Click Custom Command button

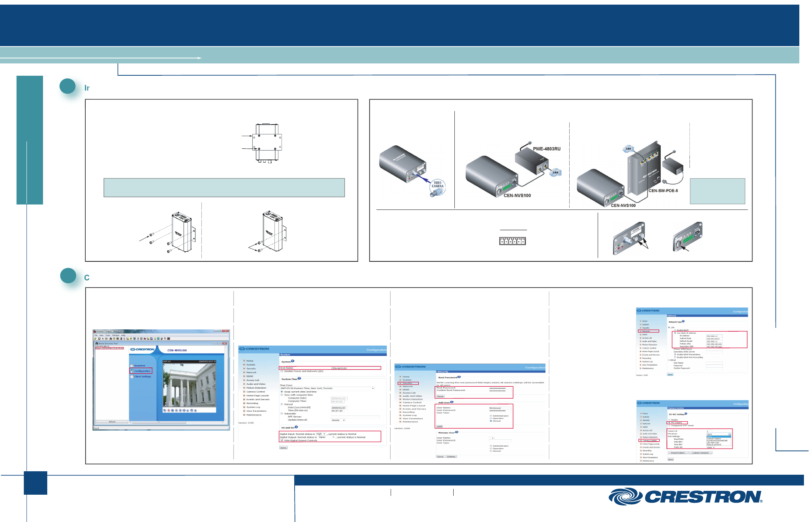click(700, 453)
